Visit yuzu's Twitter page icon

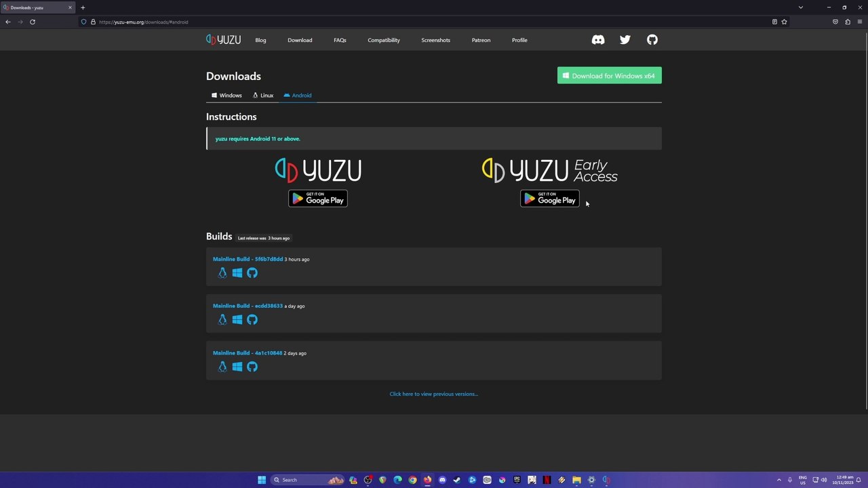(x=625, y=40)
